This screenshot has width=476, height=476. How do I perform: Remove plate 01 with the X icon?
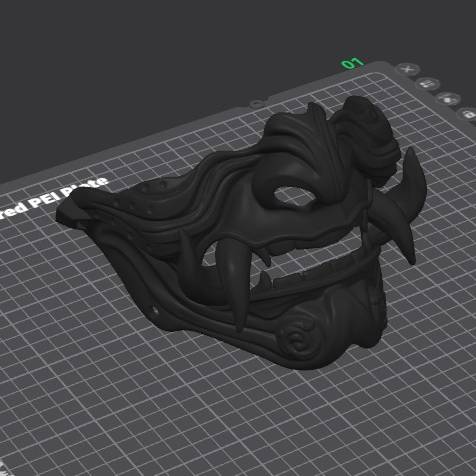click(407, 69)
